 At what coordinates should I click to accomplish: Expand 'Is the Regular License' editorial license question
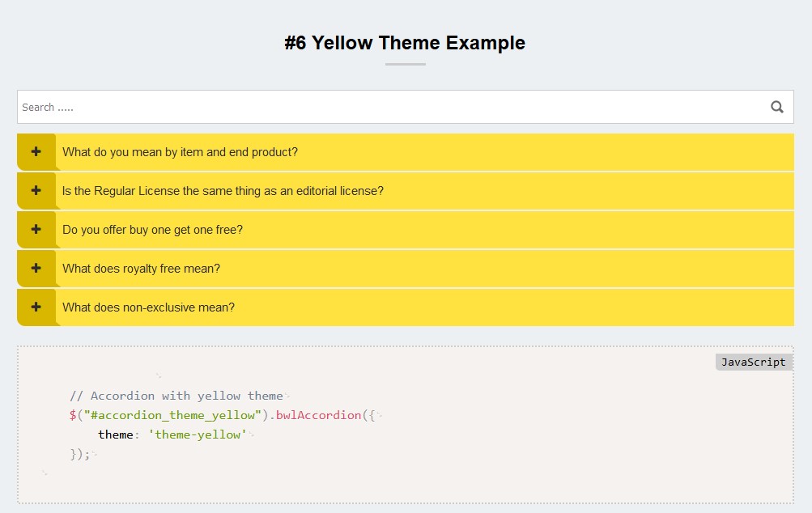tap(223, 191)
